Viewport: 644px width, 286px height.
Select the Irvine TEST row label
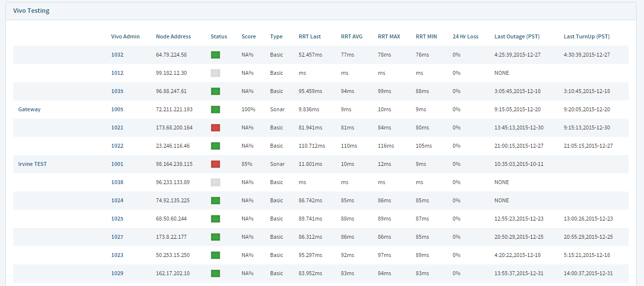pos(32,164)
